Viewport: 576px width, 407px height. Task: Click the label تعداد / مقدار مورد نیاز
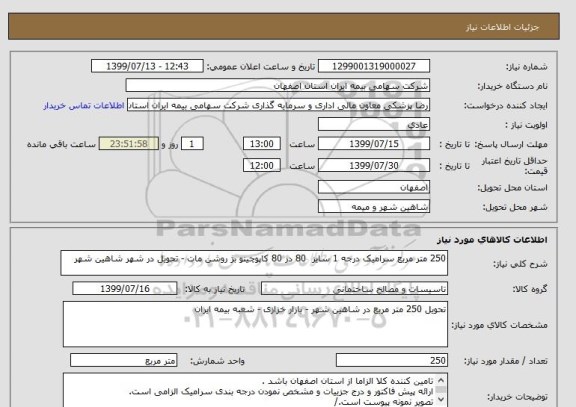click(506, 361)
